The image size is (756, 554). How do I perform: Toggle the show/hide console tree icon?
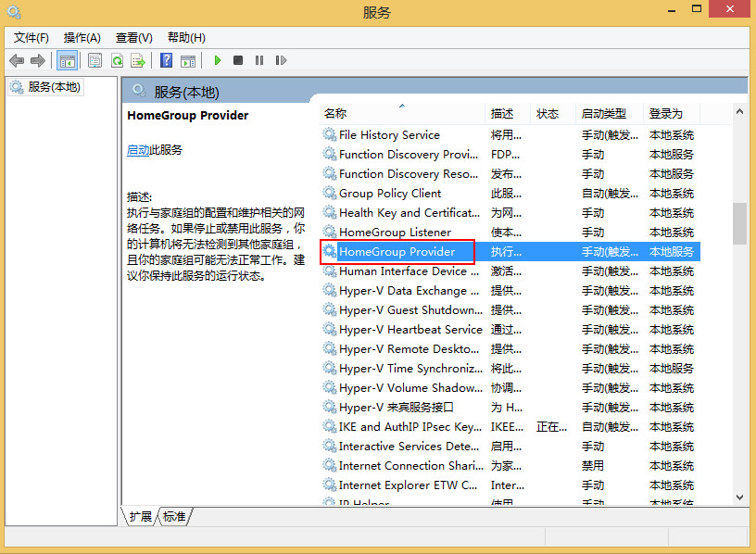point(67,61)
